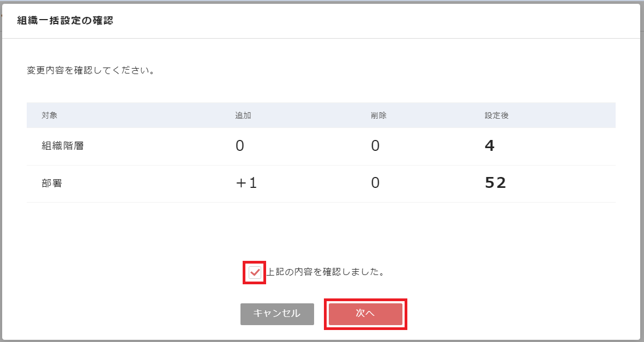Click the +1 added value for 部署
This screenshot has height=342, width=644.
[x=246, y=184]
